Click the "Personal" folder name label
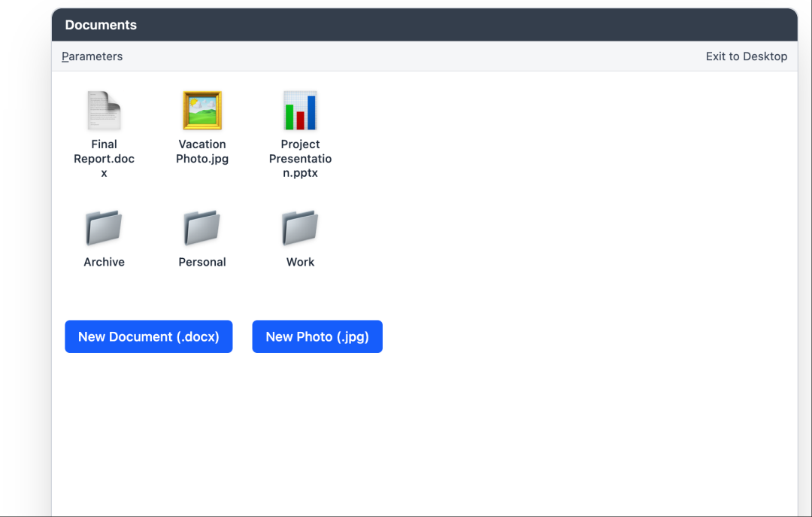812x517 pixels. [202, 262]
